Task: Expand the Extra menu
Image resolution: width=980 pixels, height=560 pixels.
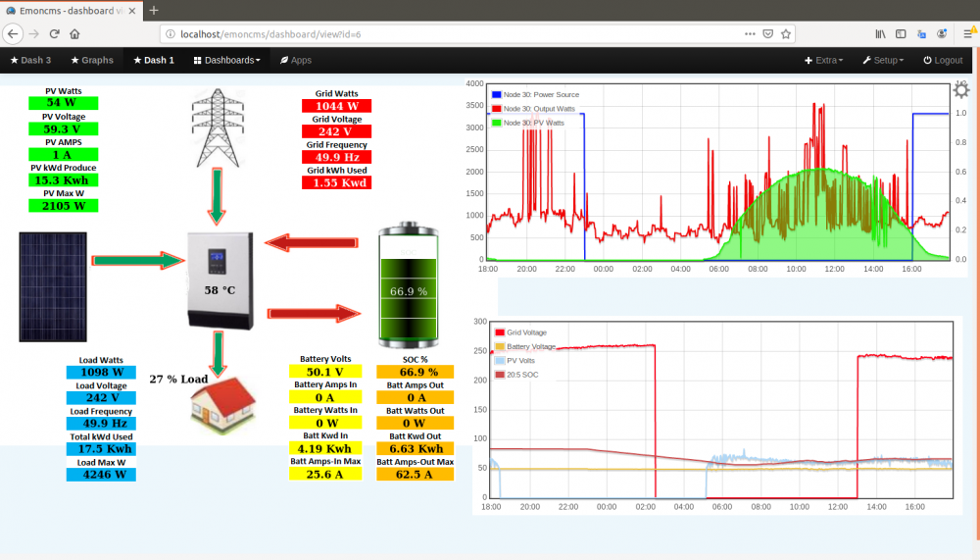Action: pyautogui.click(x=824, y=60)
